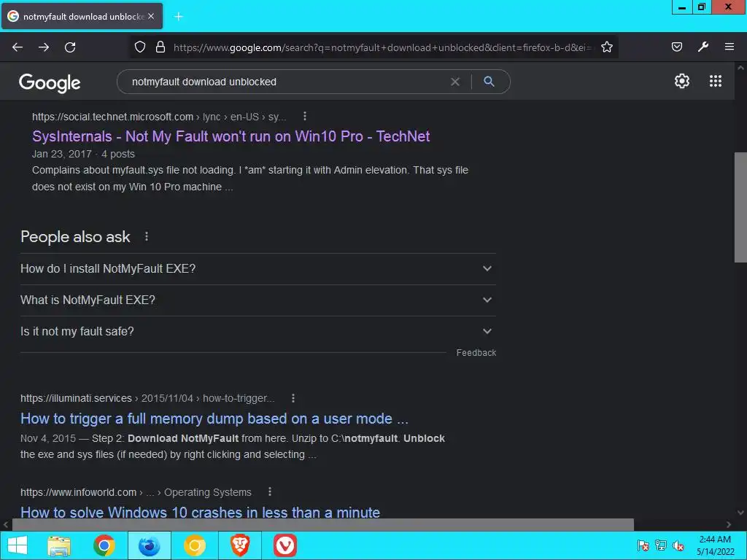The image size is (747, 560).
Task: Open 'How to trigger a full memory dump' link
Action: (214, 419)
